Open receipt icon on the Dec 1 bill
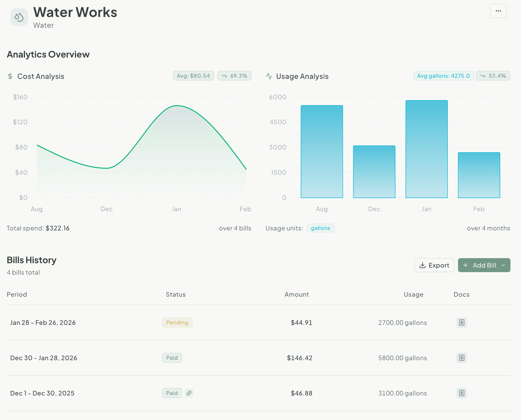This screenshot has height=420, width=521. tap(461, 393)
